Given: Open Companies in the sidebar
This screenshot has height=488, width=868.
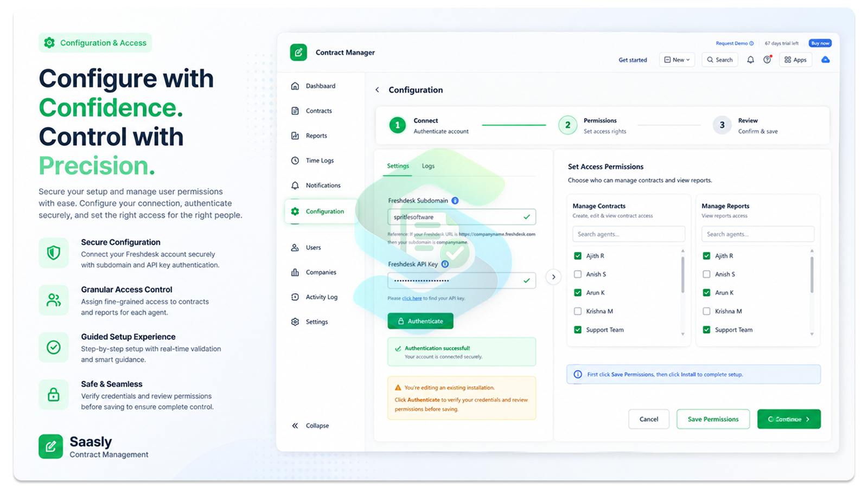Looking at the screenshot, I should pyautogui.click(x=314, y=272).
